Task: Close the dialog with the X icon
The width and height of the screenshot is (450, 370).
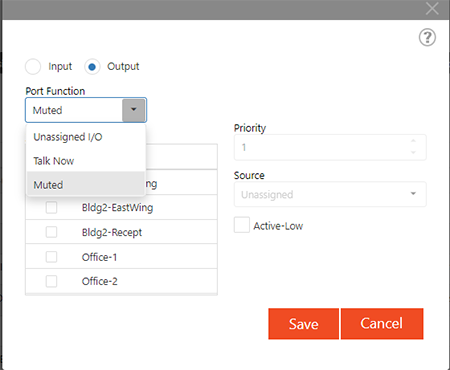Action: pyautogui.click(x=432, y=9)
